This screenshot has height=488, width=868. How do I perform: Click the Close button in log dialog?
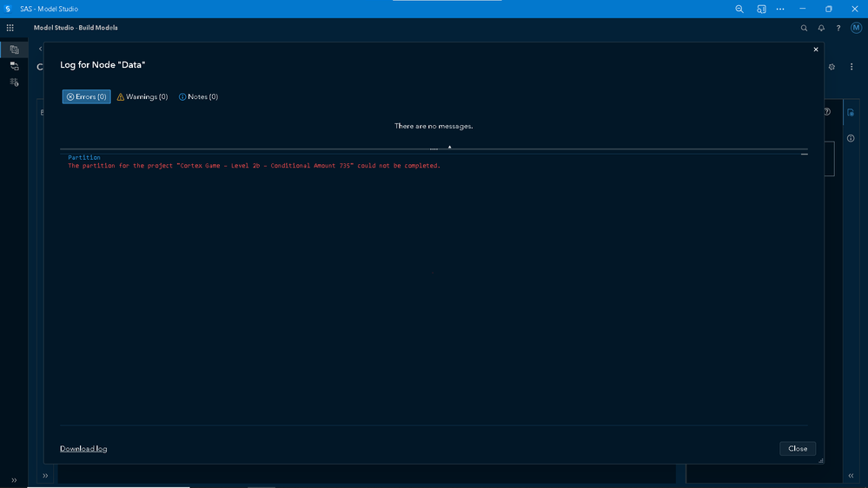[798, 449]
